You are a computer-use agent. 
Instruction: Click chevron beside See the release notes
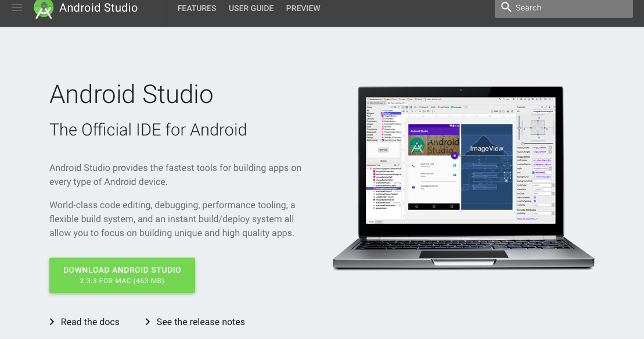pos(148,322)
